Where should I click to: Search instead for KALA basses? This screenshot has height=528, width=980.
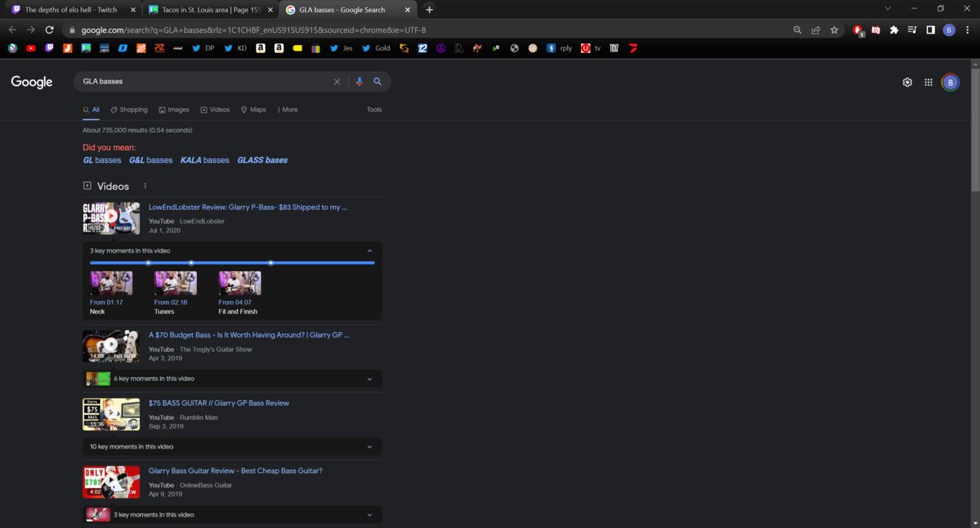[204, 160]
